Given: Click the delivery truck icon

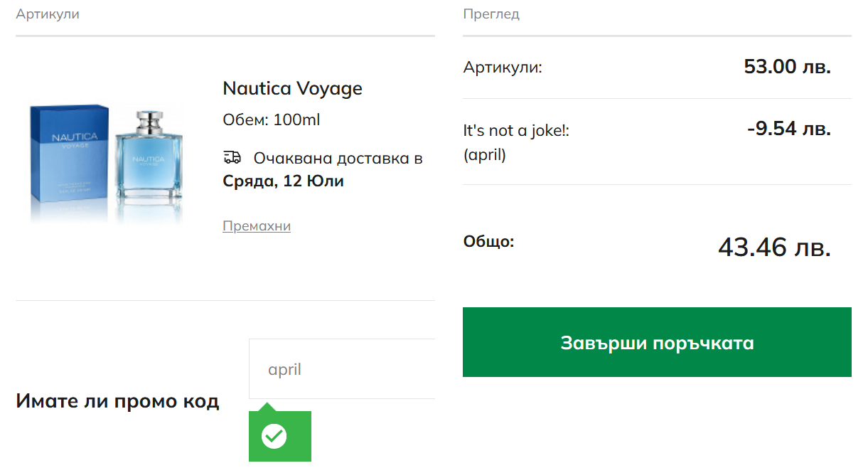Looking at the screenshot, I should [232, 157].
